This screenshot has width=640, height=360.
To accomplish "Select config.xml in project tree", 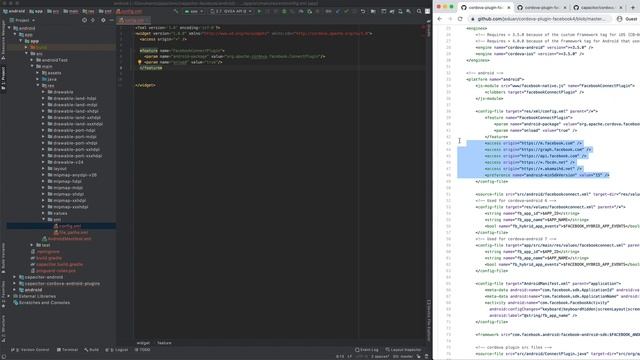I will pos(67,226).
